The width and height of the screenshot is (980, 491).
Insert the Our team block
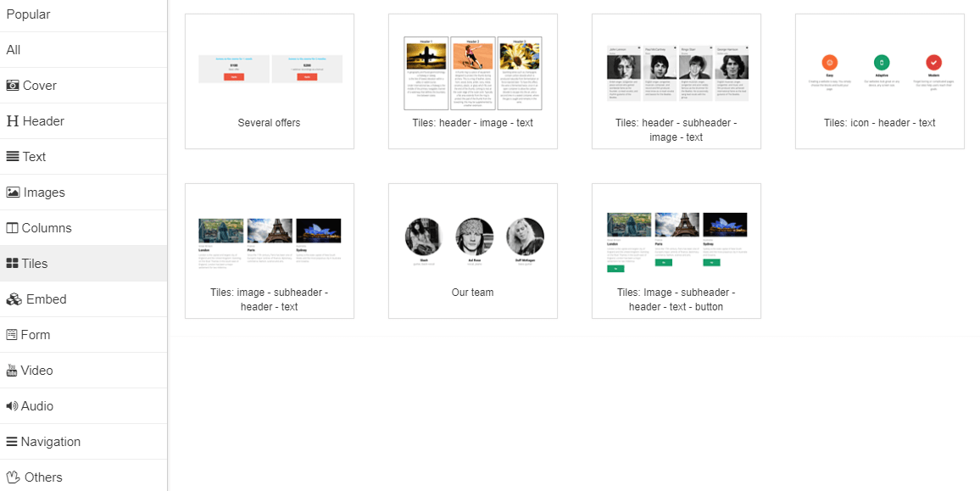click(x=473, y=251)
